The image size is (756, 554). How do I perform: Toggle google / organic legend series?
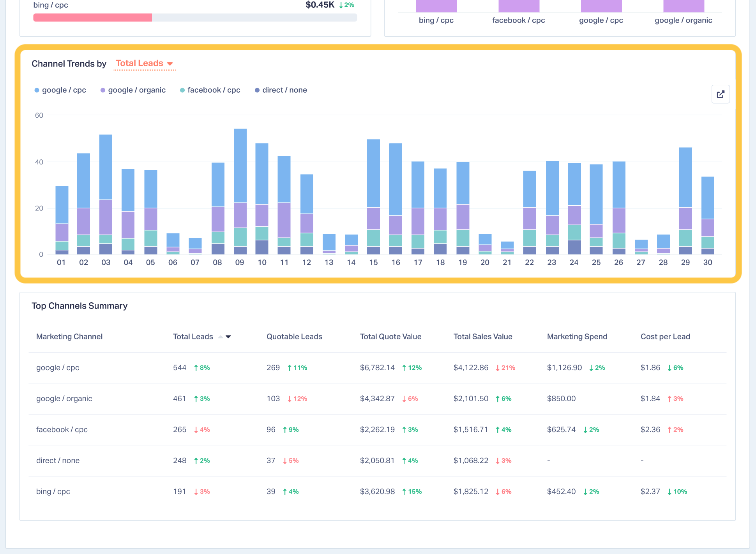[133, 90]
